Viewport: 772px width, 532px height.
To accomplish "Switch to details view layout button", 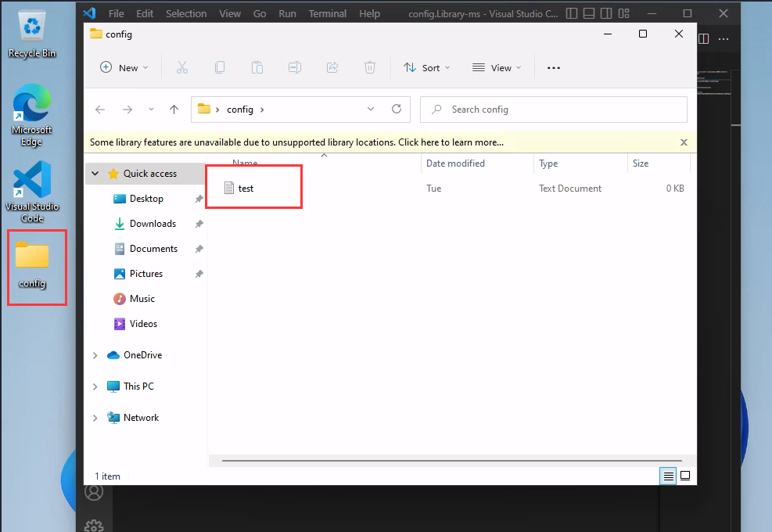I will tap(668, 476).
